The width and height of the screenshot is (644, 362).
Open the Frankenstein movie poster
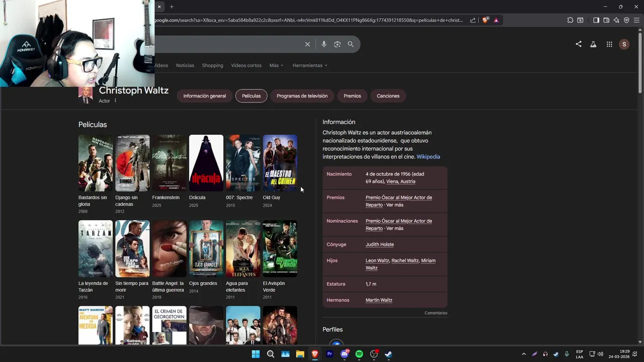pyautogui.click(x=170, y=163)
